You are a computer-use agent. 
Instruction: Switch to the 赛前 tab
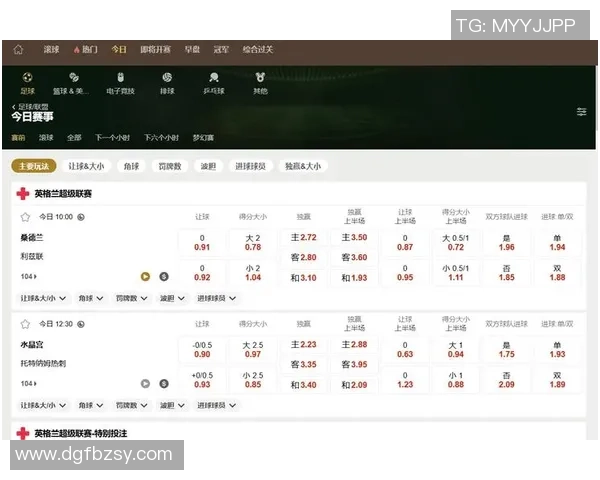point(18,137)
